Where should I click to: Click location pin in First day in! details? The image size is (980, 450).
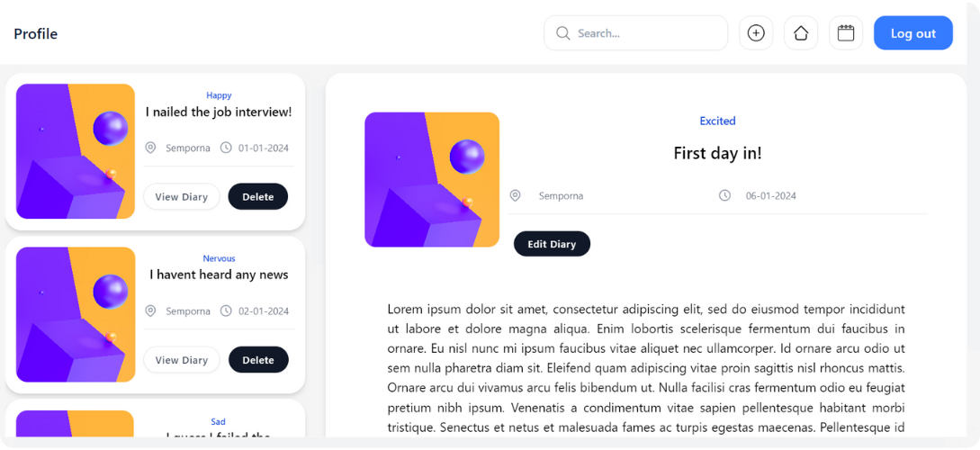[515, 195]
